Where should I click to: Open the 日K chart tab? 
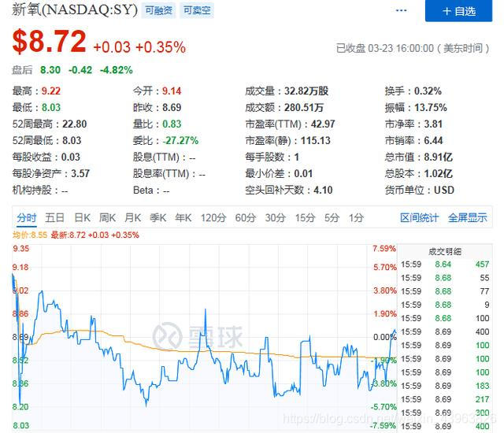coord(82,218)
